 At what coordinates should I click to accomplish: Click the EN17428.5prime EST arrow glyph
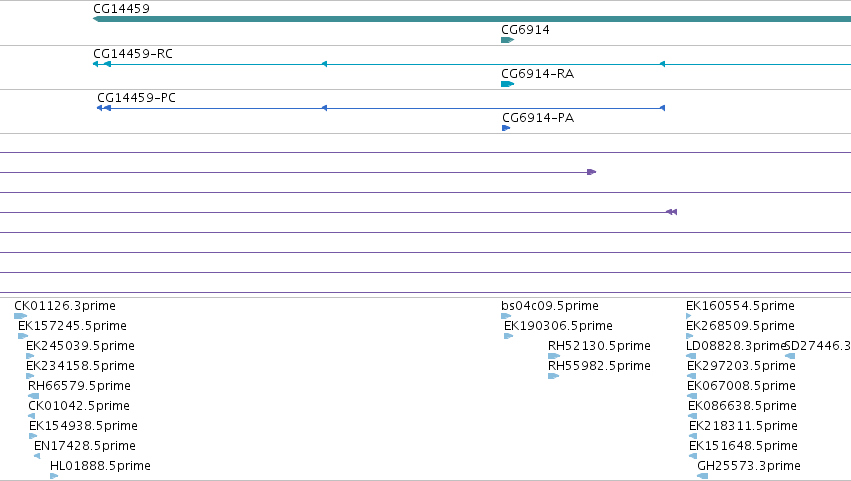pyautogui.click(x=37, y=456)
